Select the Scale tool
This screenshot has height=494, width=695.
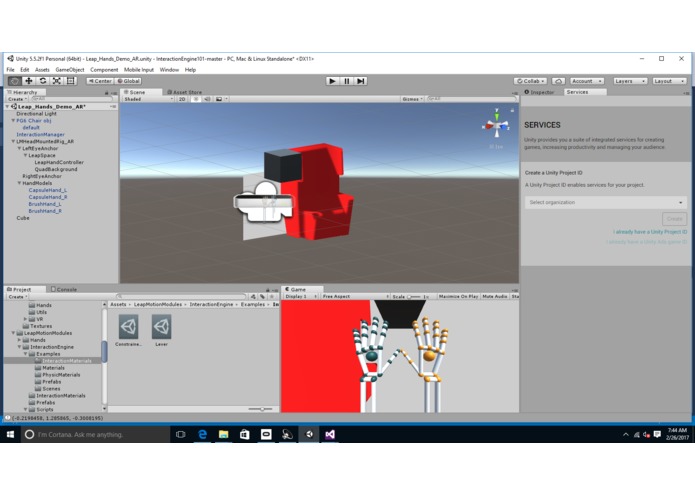point(57,81)
